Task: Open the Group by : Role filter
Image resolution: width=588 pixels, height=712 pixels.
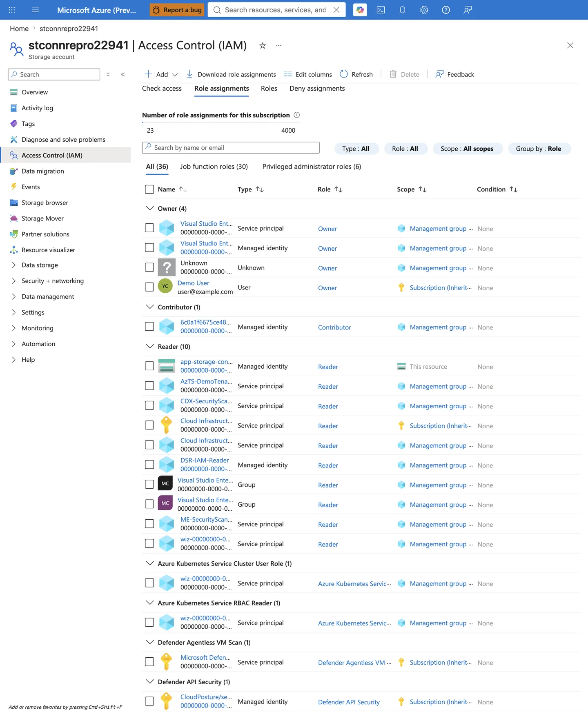Action: 539,149
